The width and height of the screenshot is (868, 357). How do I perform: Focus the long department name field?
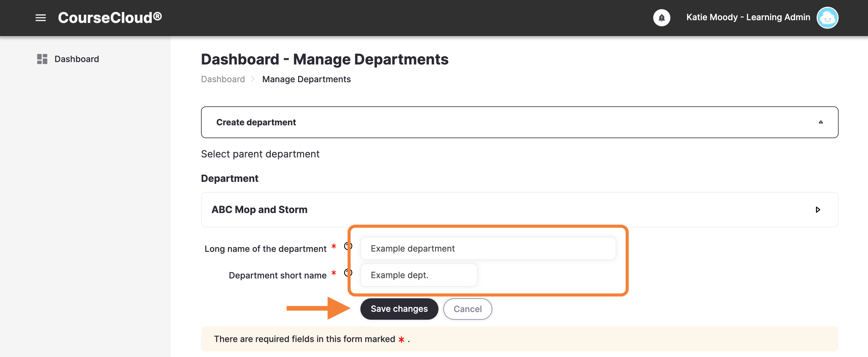[x=488, y=248]
